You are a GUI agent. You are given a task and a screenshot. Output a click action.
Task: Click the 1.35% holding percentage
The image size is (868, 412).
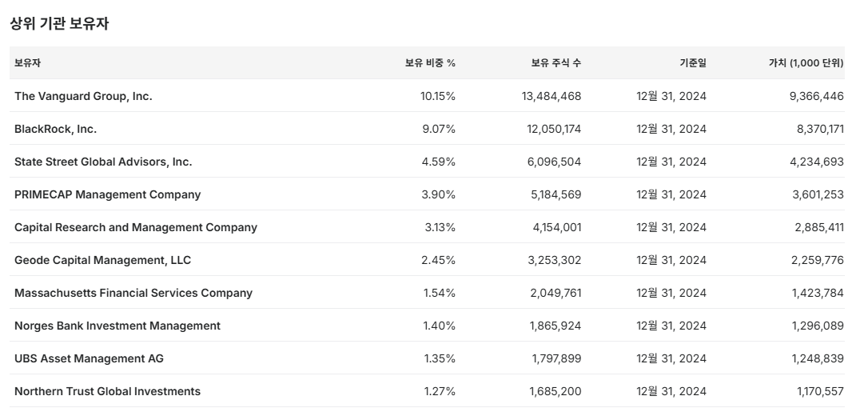(440, 358)
